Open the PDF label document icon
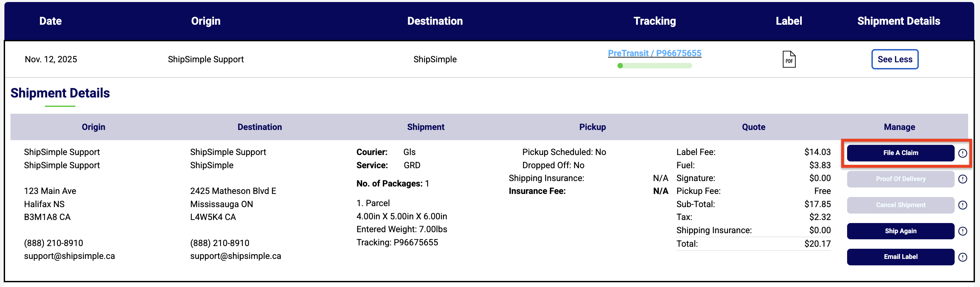980x287 pixels. click(x=789, y=59)
